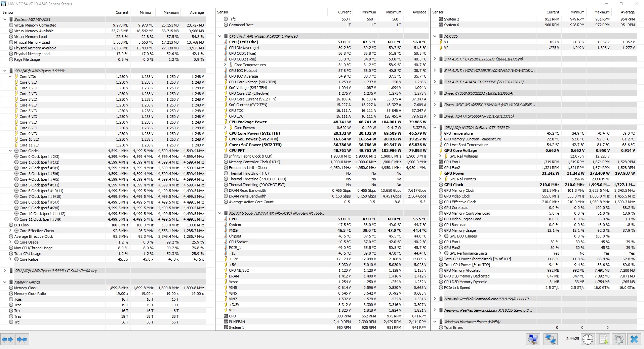Click thermometer icon beside MOS
Image resolution: width=644 pixels, height=349 pixels.
coord(226,230)
